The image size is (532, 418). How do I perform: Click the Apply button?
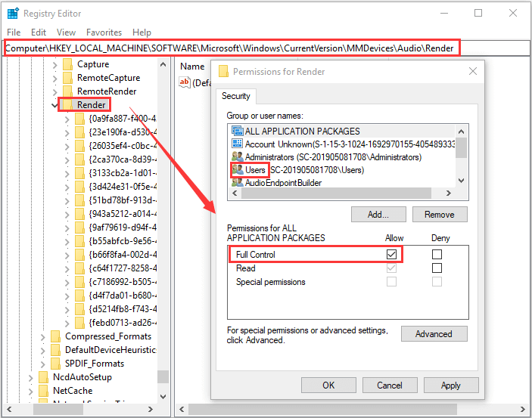click(451, 385)
